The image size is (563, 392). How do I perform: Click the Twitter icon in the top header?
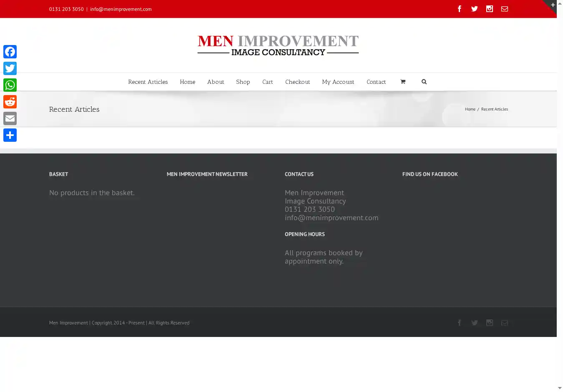point(475,9)
